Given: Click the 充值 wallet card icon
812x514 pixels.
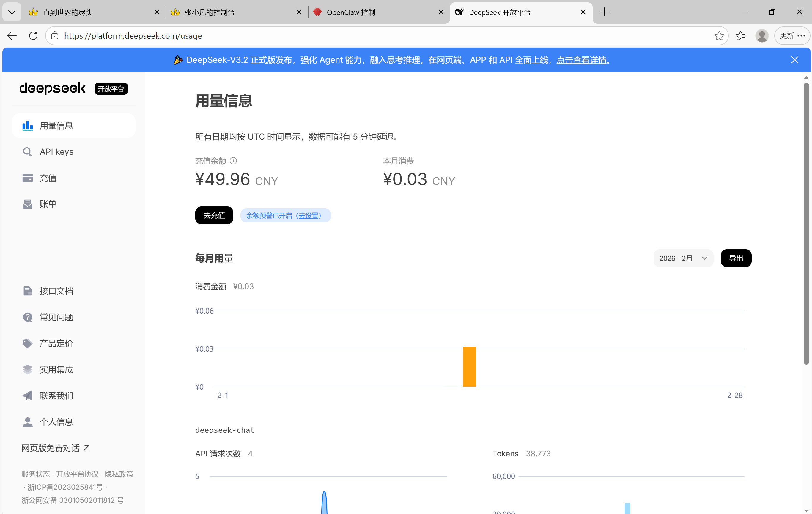Looking at the screenshot, I should point(27,178).
